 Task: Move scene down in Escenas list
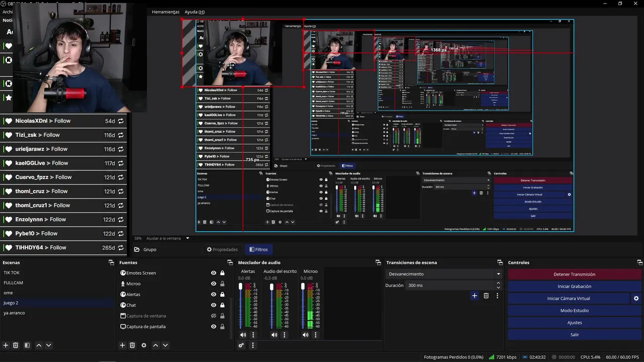tap(49, 345)
